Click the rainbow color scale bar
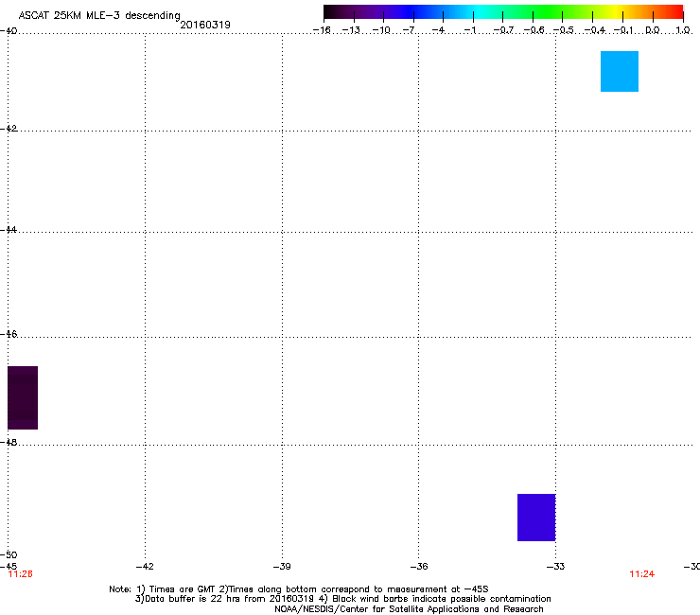The height and width of the screenshot is (615, 700). (503, 12)
